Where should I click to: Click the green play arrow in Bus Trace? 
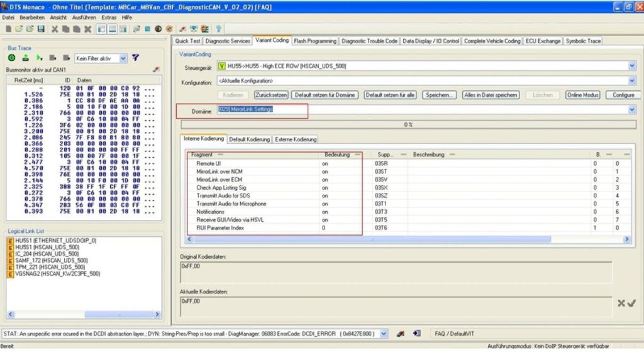[x=39, y=58]
